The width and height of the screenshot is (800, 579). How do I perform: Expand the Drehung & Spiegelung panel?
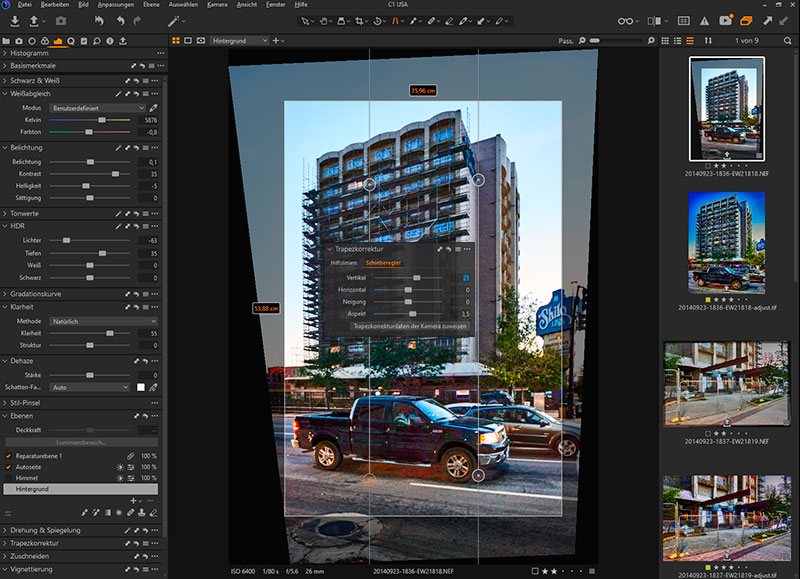pos(5,531)
